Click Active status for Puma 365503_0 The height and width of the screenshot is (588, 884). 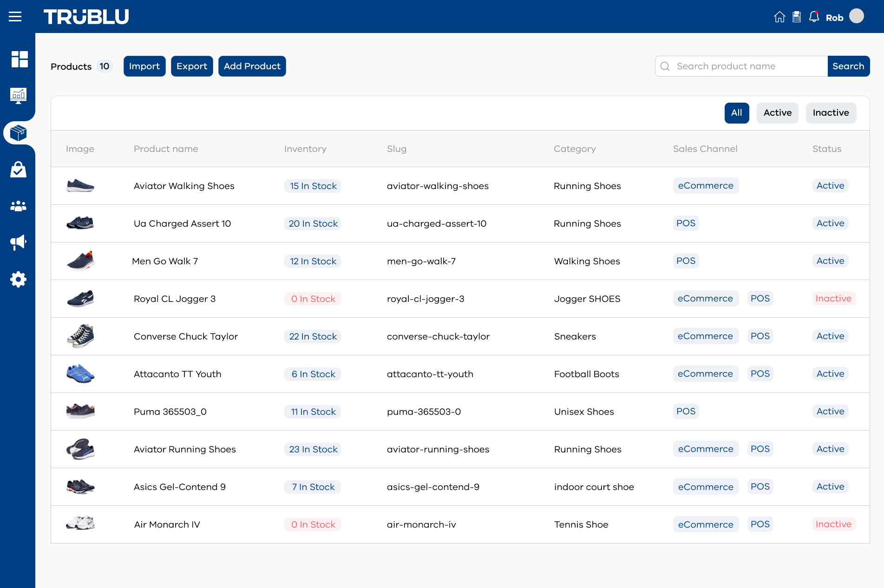[x=830, y=411]
